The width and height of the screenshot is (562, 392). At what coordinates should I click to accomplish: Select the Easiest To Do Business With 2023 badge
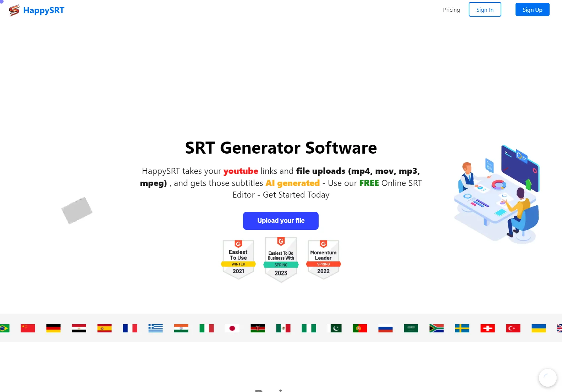coord(281,260)
